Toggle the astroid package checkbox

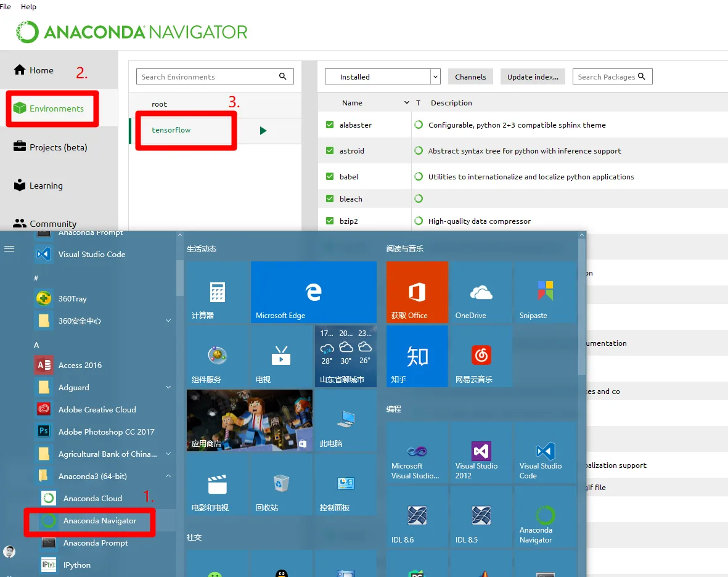pos(330,150)
